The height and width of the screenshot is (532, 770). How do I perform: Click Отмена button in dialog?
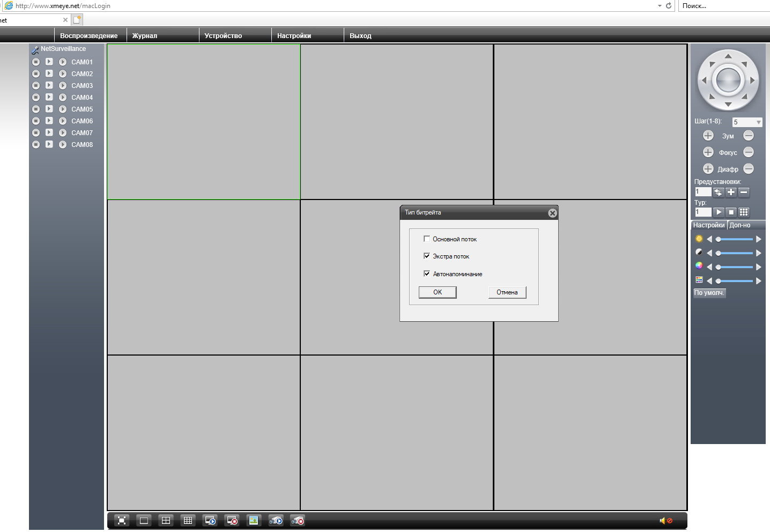pyautogui.click(x=507, y=292)
